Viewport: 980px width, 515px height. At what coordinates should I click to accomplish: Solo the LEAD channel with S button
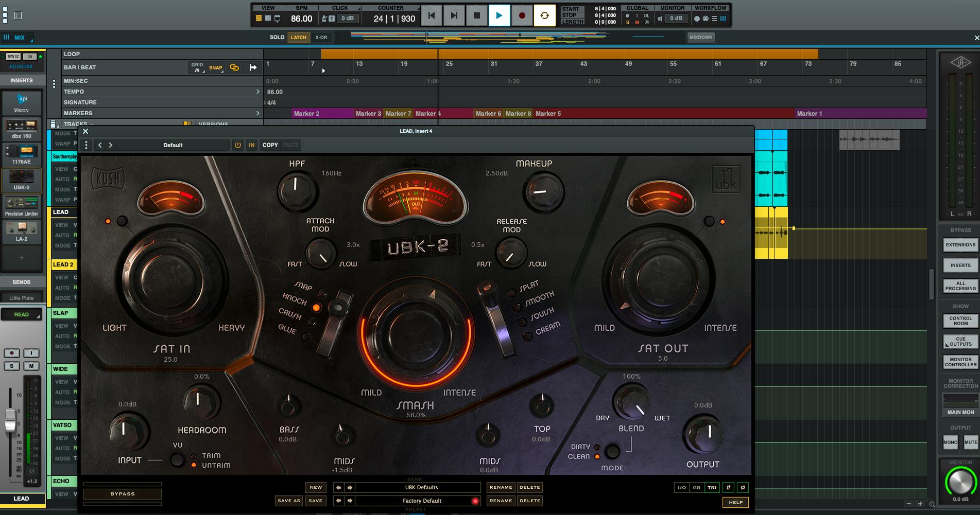point(12,366)
